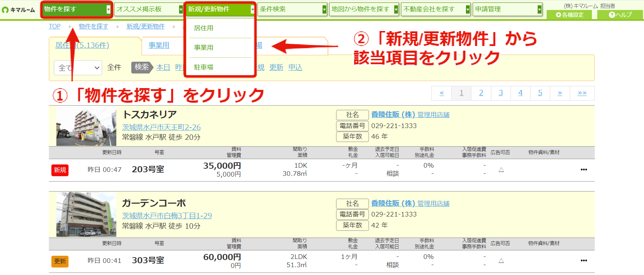644x275 pixels.
Task: Go to page 3
Action: (501, 93)
